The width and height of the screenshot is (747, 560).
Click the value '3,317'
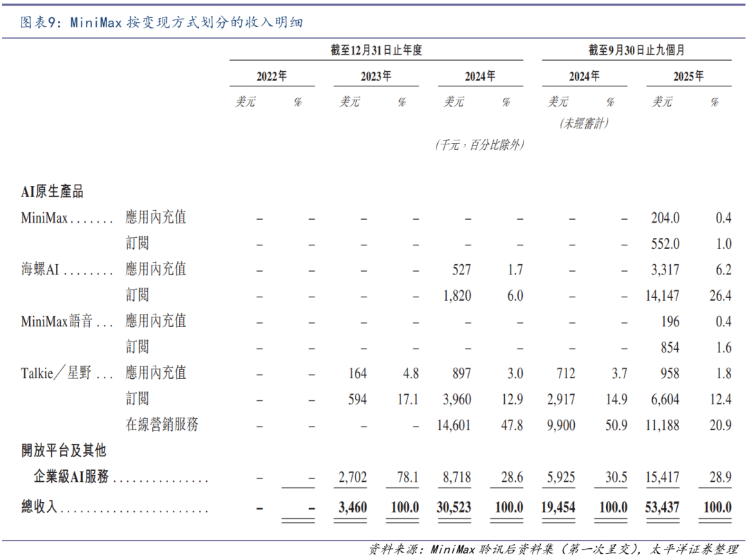665,270
